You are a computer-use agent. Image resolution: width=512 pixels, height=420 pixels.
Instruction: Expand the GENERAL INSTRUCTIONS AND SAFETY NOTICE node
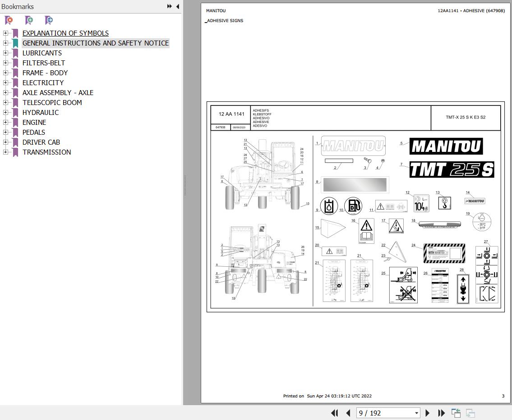pyautogui.click(x=5, y=43)
